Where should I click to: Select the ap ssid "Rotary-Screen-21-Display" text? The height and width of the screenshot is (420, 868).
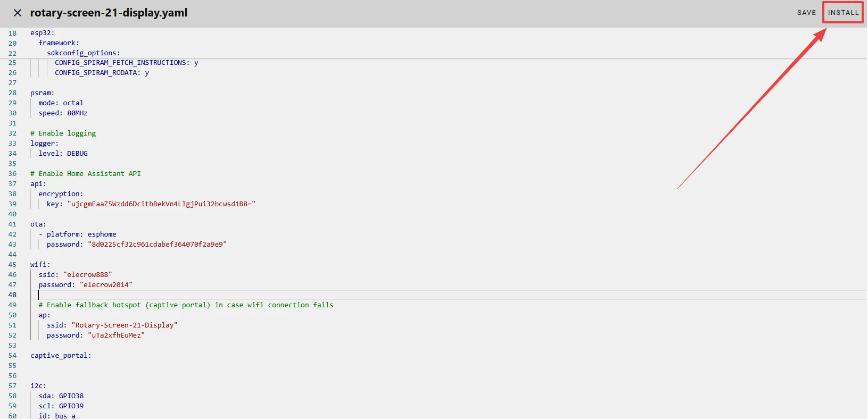coord(125,325)
